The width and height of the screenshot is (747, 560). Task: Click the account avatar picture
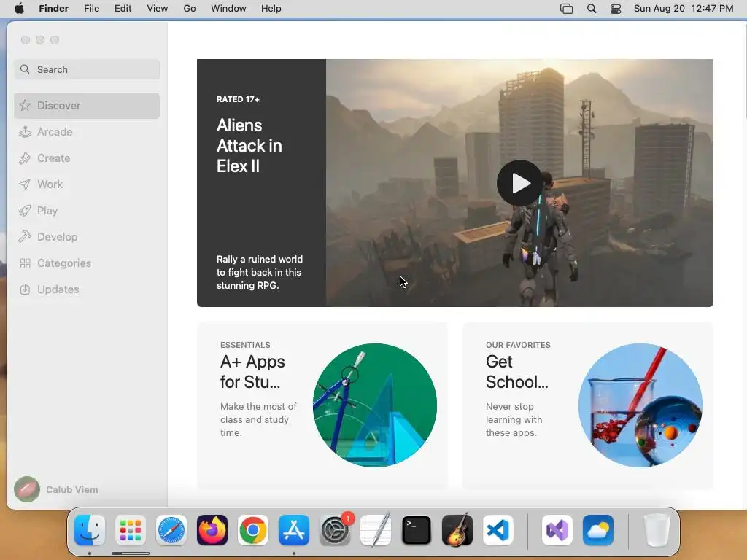coord(27,489)
